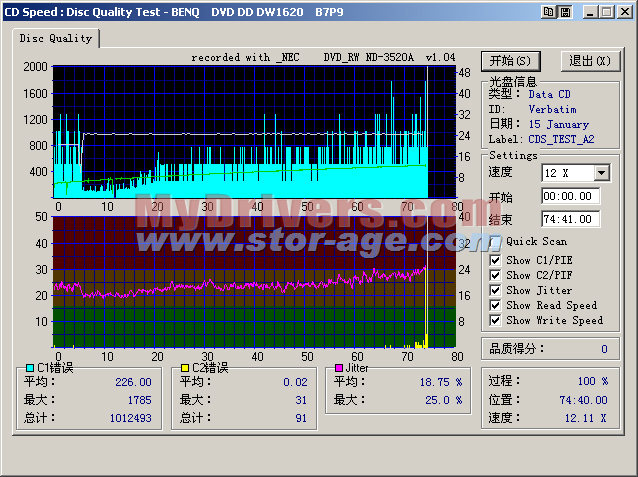This screenshot has width=638, height=477.
Task: Click the 结束 end time field 74:41.00
Action: pyautogui.click(x=571, y=219)
